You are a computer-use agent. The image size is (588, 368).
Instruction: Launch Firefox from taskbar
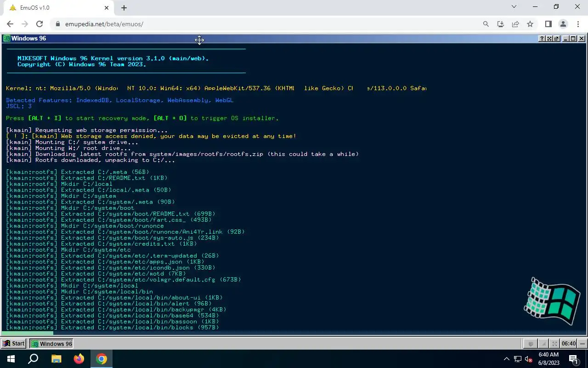coord(79,359)
